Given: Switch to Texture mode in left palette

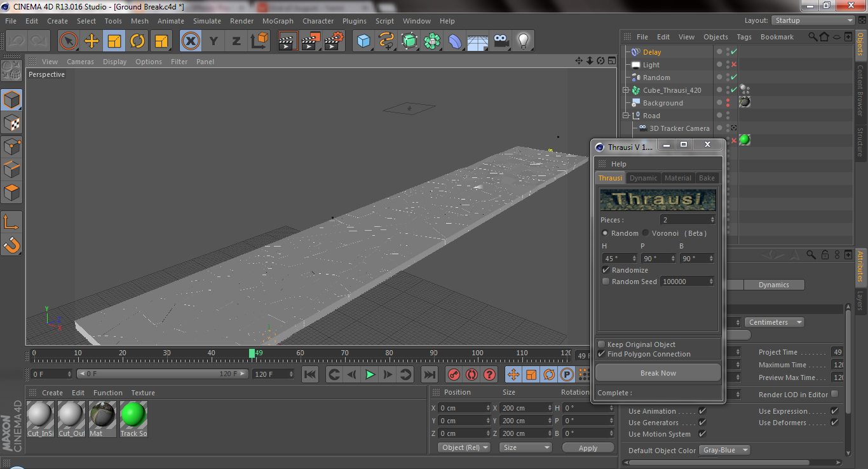Looking at the screenshot, I should pos(11,123).
